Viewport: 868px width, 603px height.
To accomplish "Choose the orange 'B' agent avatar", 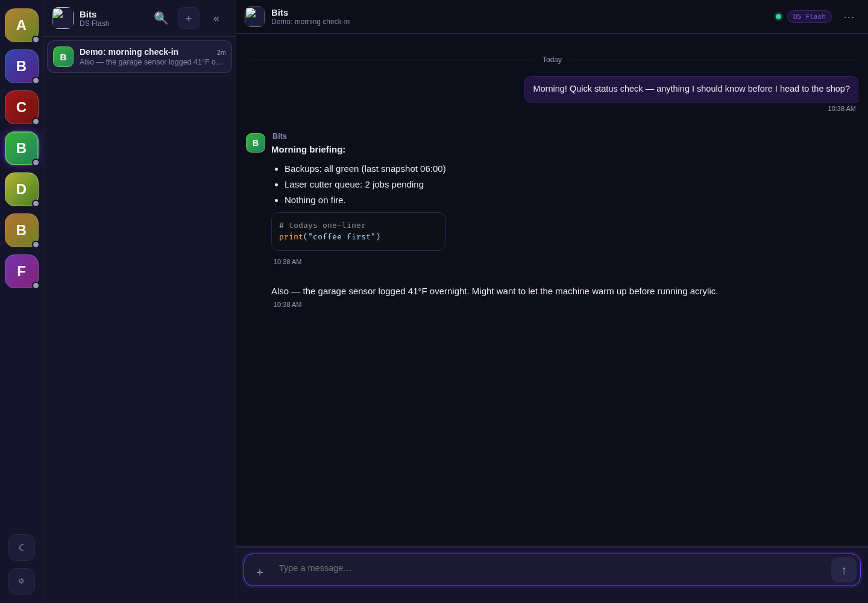I will (x=22, y=230).
